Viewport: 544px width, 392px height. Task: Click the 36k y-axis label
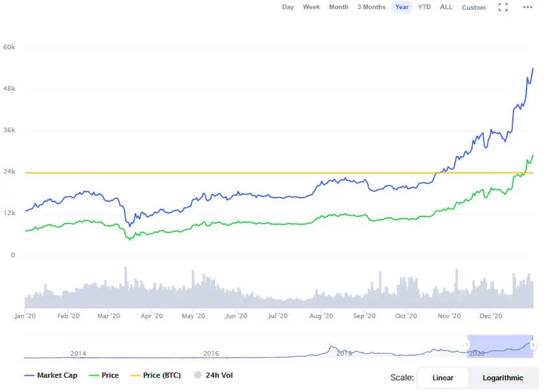point(9,130)
